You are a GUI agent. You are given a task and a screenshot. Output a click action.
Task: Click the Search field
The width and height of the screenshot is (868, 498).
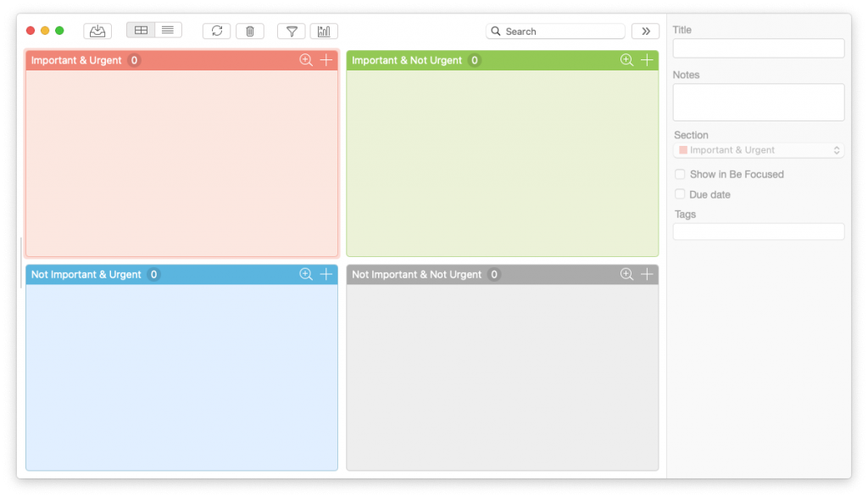click(x=555, y=31)
